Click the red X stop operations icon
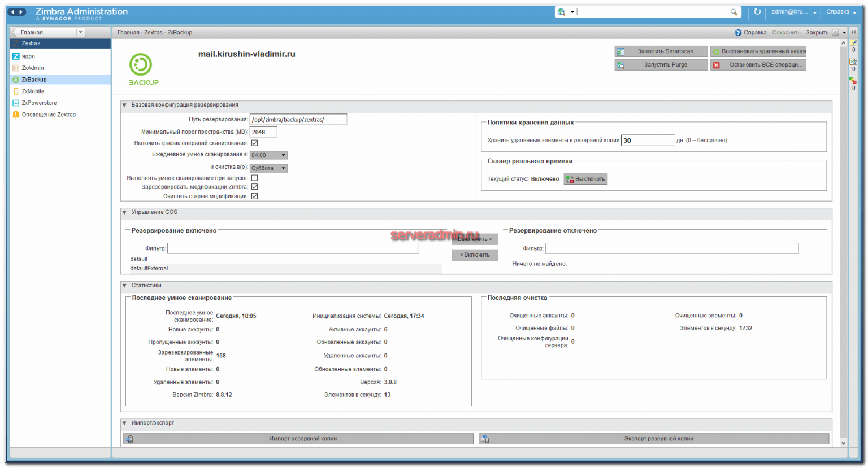The height and width of the screenshot is (468, 868). pos(716,65)
